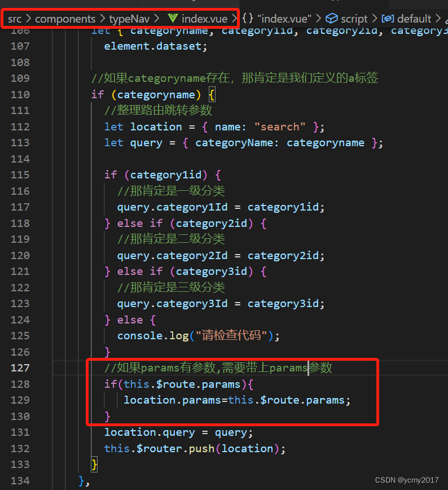Expand chevron after default breadcrumb

(438, 19)
